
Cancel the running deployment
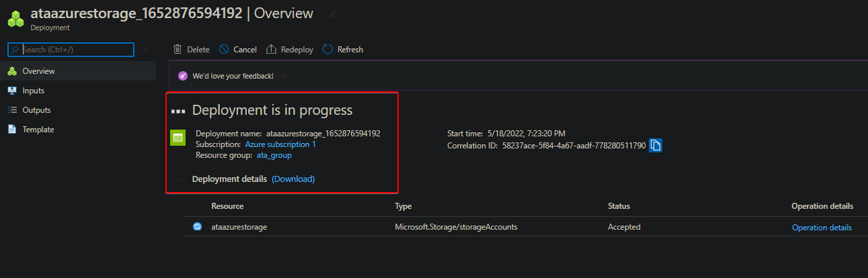pyautogui.click(x=238, y=49)
